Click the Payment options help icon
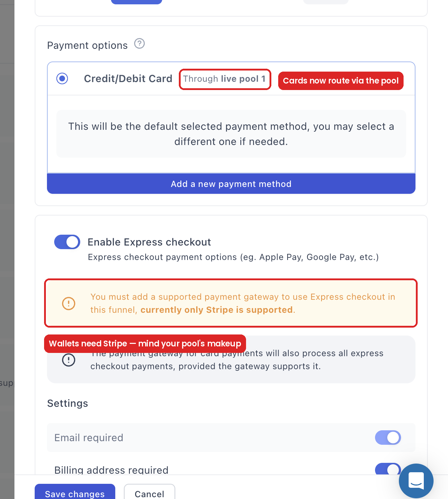This screenshot has height=499, width=448. (139, 44)
